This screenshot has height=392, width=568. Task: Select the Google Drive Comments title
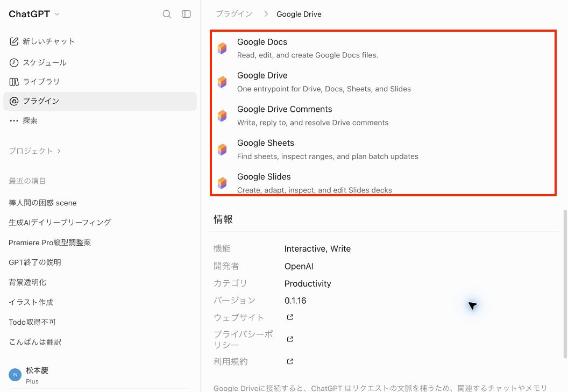click(285, 109)
